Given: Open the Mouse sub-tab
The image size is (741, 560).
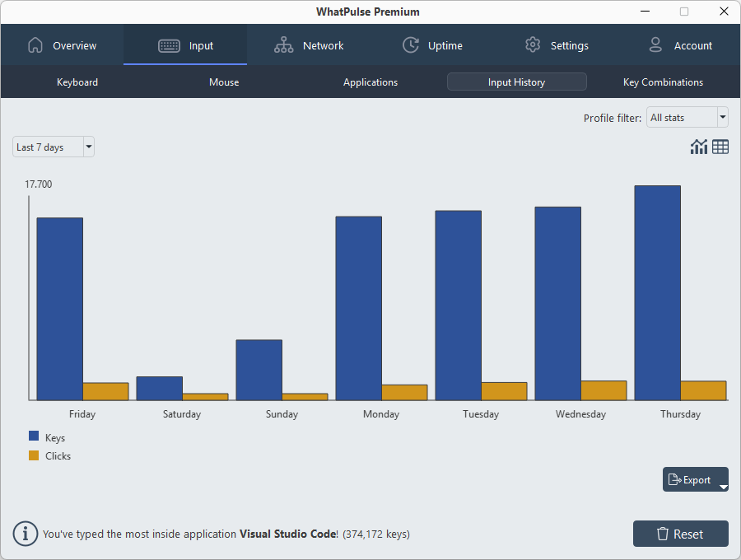Looking at the screenshot, I should [x=224, y=82].
